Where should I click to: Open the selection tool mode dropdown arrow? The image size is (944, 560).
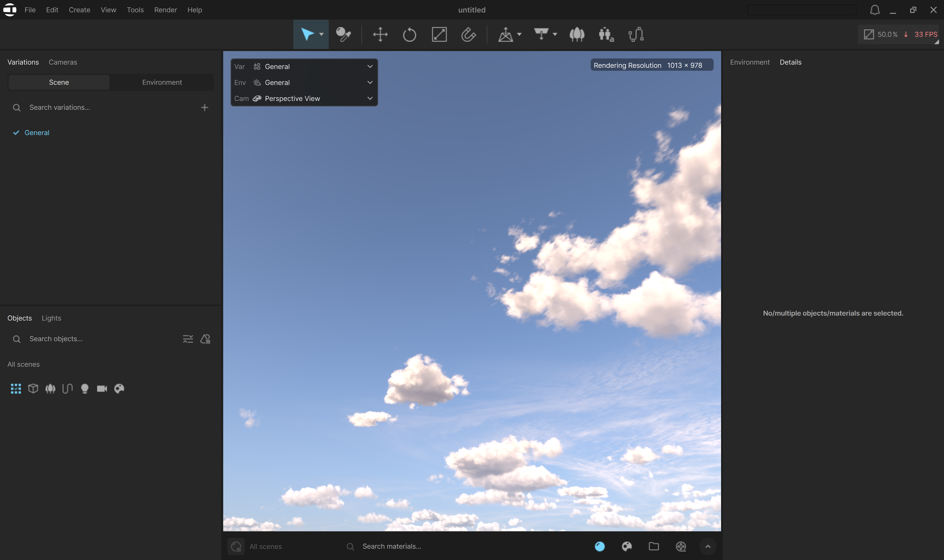click(x=321, y=34)
